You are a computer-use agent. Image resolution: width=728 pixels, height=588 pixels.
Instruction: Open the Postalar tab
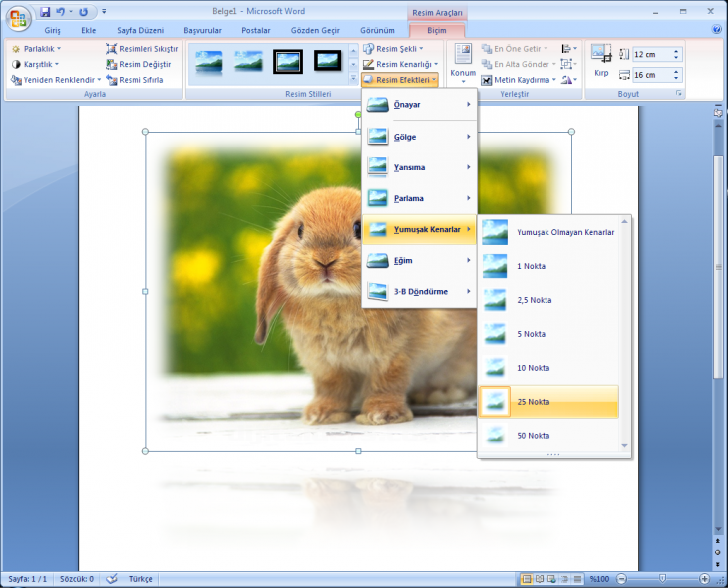pyautogui.click(x=256, y=30)
